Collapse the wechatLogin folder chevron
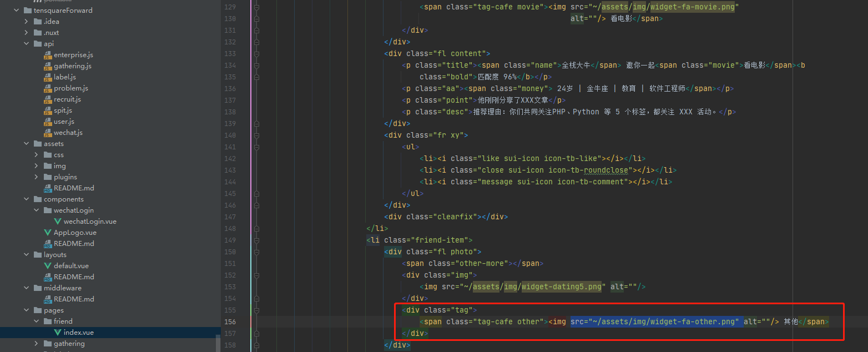The height and width of the screenshot is (352, 868). (37, 210)
